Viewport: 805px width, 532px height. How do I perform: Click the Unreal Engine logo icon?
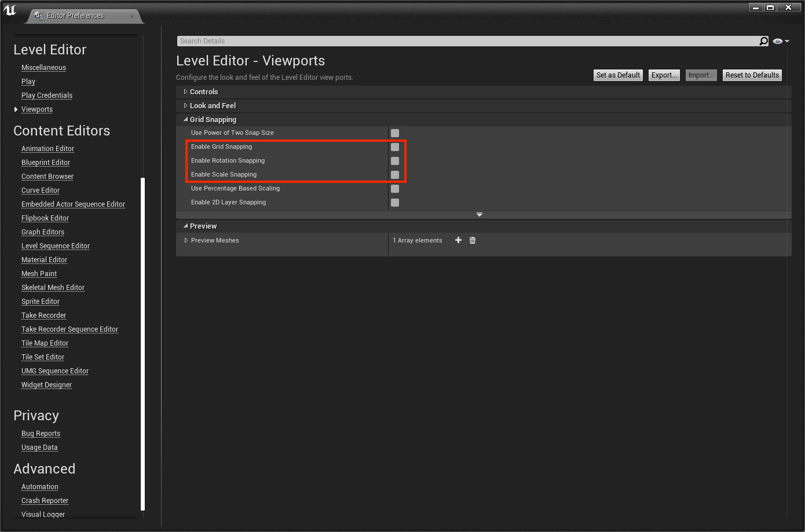point(10,10)
